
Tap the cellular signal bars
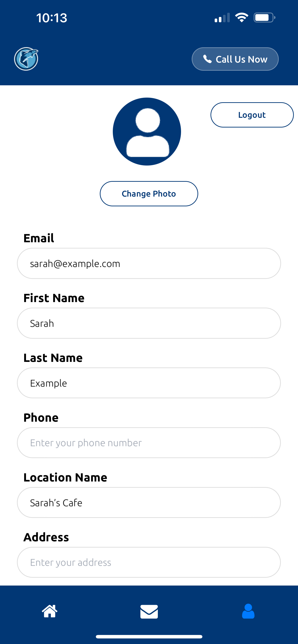[222, 18]
